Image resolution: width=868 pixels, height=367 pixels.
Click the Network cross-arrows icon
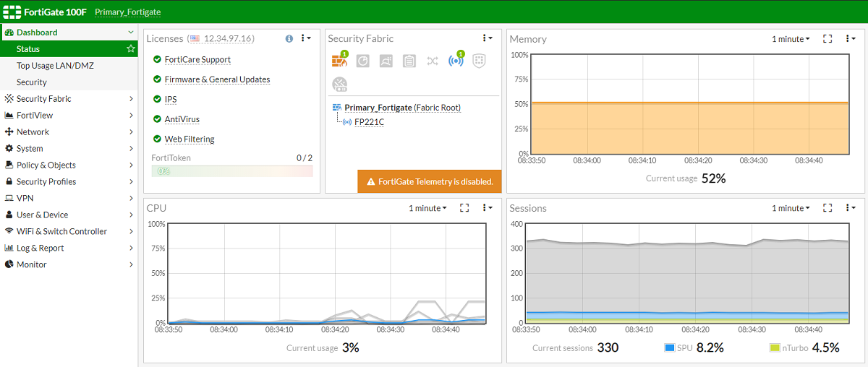tap(9, 132)
